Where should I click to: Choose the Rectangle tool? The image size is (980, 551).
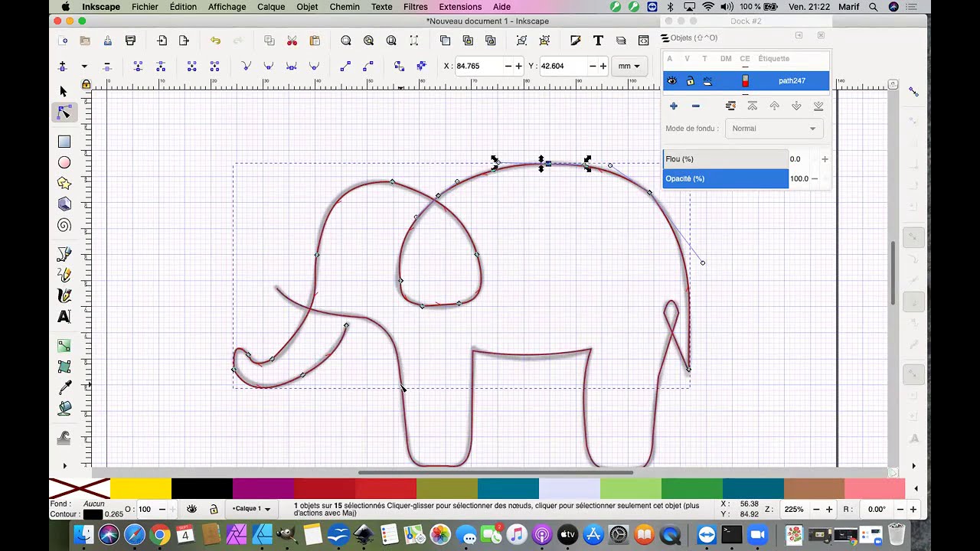point(64,142)
